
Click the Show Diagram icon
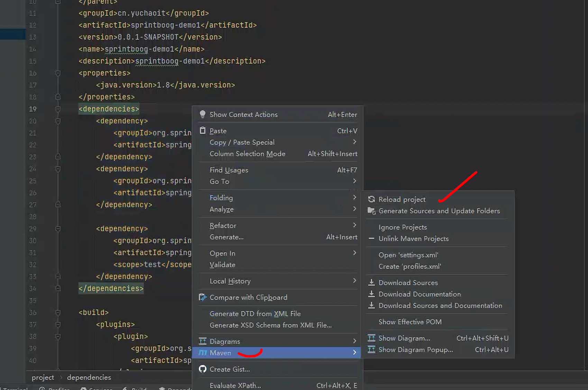(x=371, y=338)
